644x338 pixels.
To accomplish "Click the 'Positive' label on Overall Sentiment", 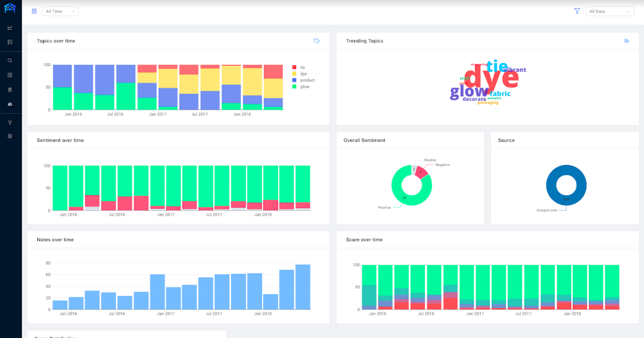I will [x=385, y=208].
